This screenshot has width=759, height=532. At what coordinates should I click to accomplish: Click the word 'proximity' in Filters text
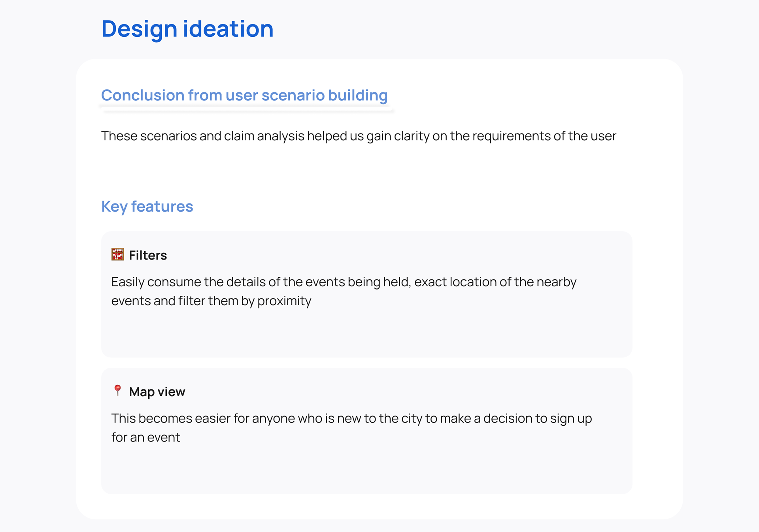point(284,301)
